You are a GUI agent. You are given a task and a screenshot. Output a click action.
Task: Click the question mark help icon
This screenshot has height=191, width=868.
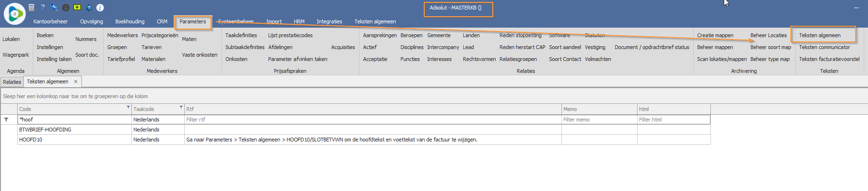pos(42,8)
